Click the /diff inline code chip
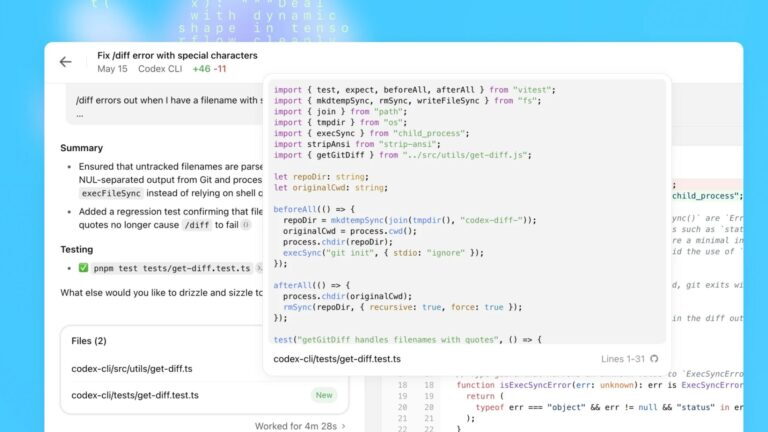The height and width of the screenshot is (432, 768). coord(196,225)
